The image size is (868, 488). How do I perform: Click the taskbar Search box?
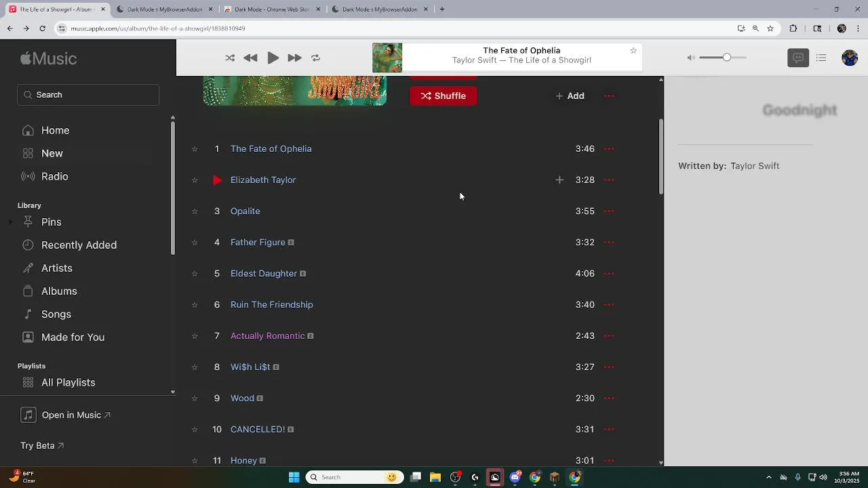[355, 478]
